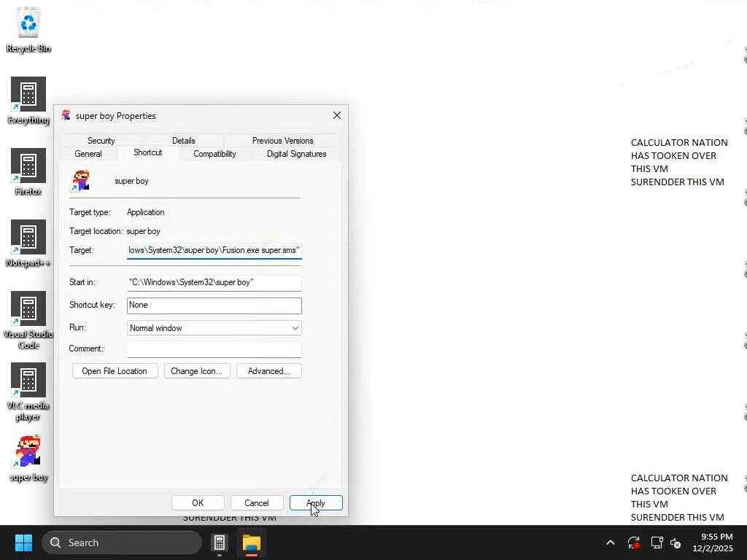This screenshot has height=560, width=747.
Task: Open the Recycle Bin desktop icon
Action: click(x=28, y=29)
